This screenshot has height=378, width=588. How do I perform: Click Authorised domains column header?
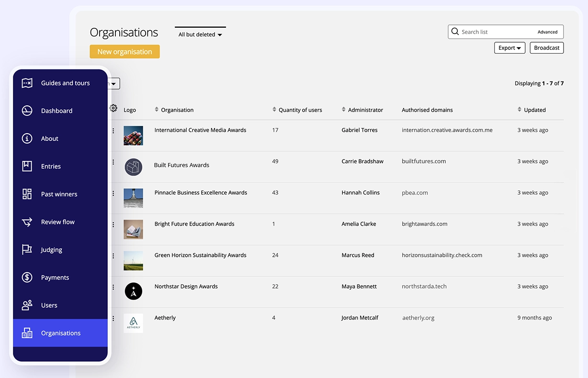[427, 110]
